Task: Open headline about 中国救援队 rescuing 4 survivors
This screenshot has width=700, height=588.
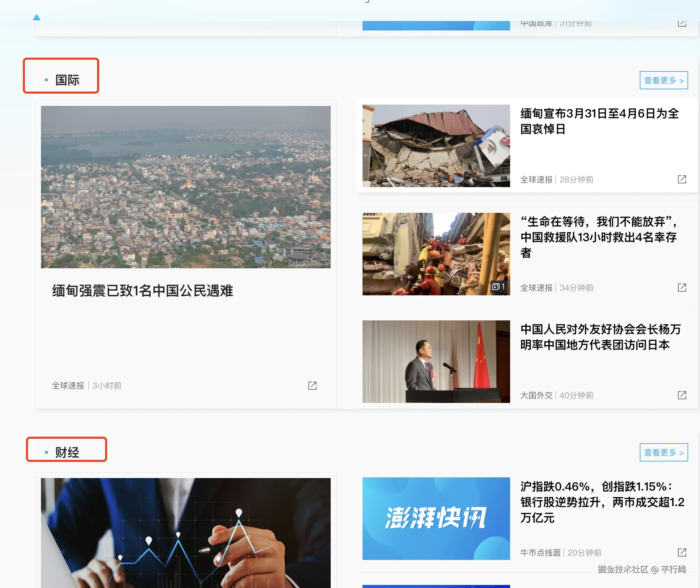Action: point(599,237)
